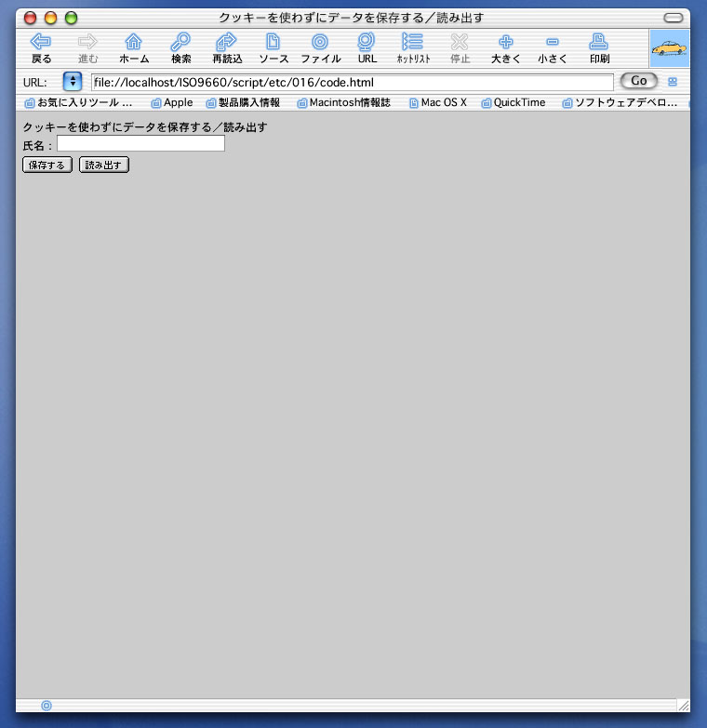View page source with the ソース icon
This screenshot has height=728, width=707.
tap(273, 46)
